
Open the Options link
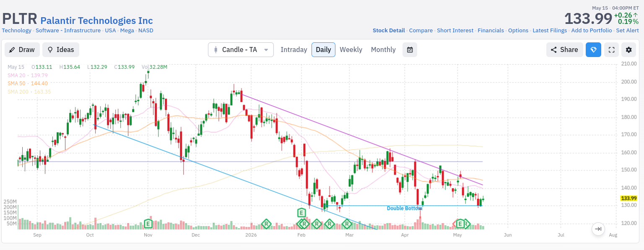(518, 31)
